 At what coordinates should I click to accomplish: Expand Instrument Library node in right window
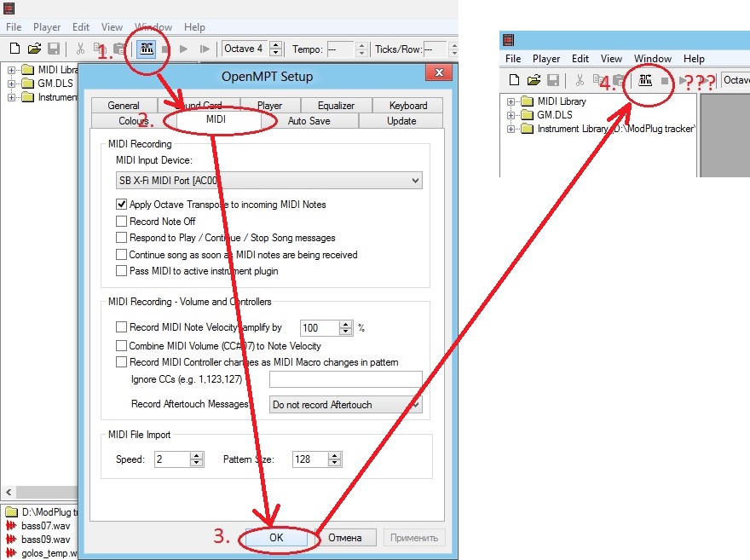pyautogui.click(x=511, y=129)
